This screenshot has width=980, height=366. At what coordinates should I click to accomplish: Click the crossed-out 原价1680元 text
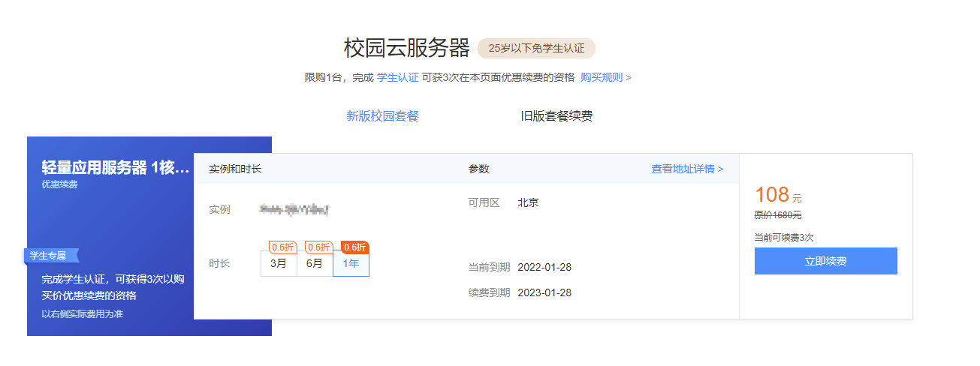[777, 215]
